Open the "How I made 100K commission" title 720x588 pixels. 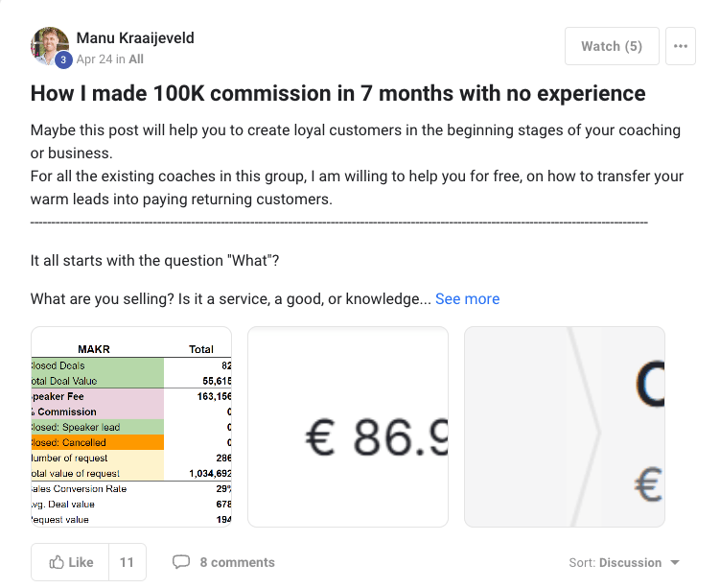pyautogui.click(x=337, y=94)
